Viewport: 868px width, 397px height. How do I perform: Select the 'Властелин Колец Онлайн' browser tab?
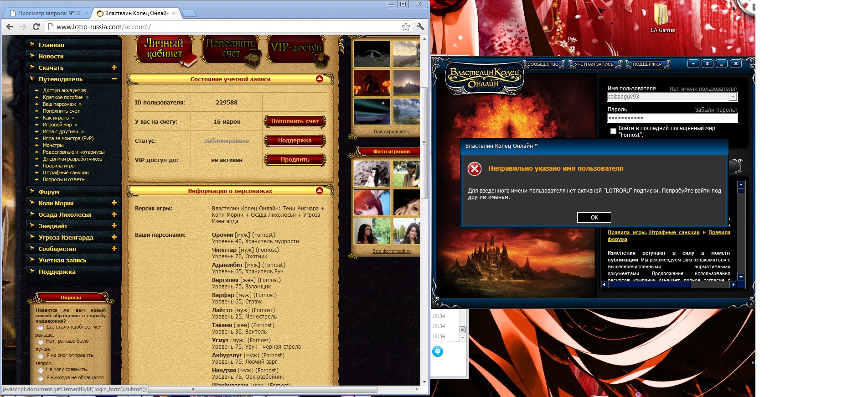pos(137,13)
